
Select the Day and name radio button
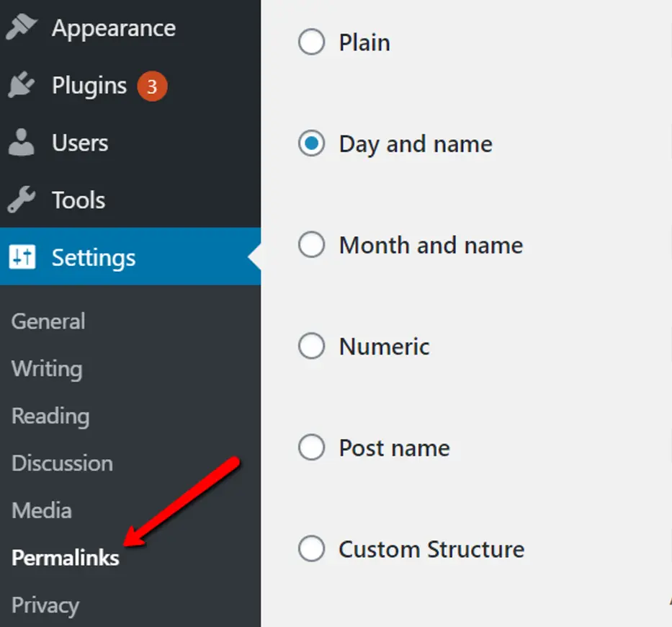(x=311, y=143)
